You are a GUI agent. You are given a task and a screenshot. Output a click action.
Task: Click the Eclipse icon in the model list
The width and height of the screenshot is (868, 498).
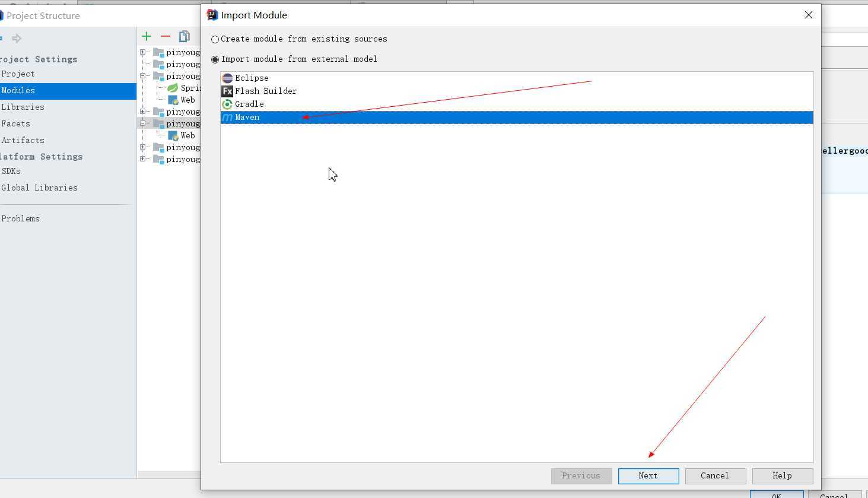[227, 78]
